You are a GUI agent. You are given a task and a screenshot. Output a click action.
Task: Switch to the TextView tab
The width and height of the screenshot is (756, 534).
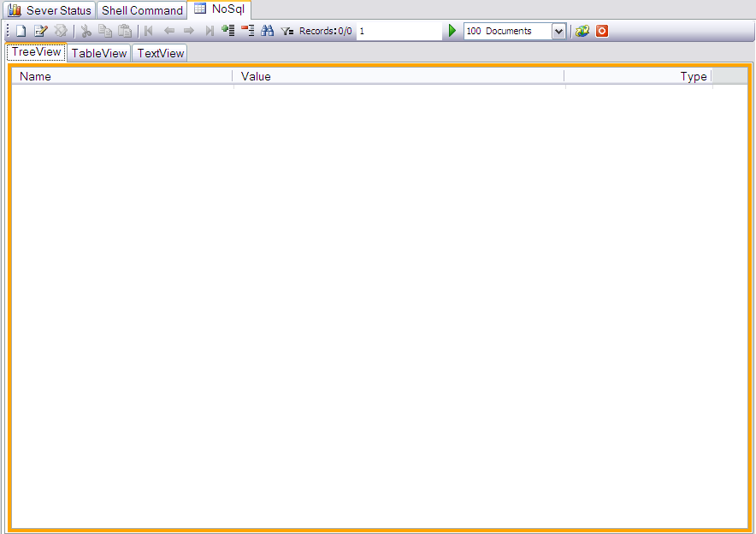click(x=161, y=53)
